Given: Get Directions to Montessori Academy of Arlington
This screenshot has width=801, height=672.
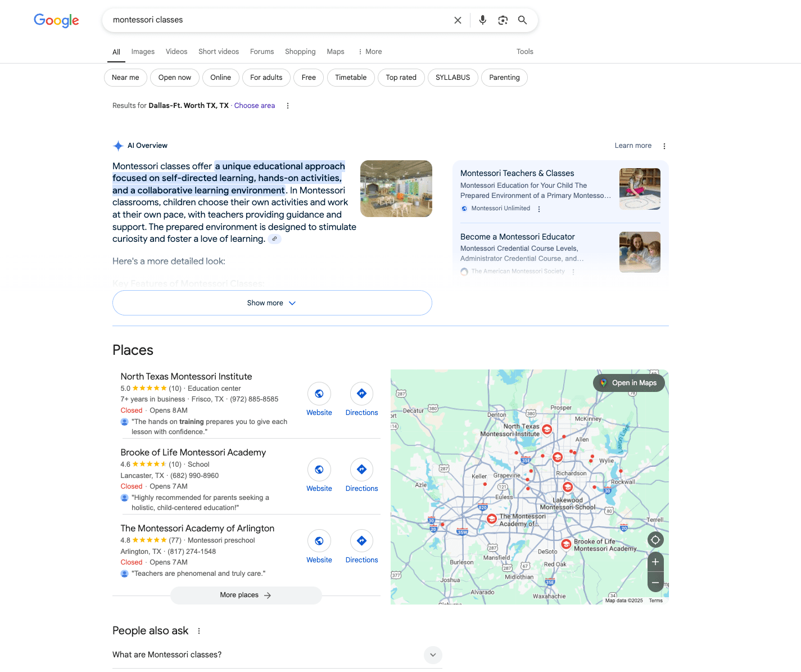Looking at the screenshot, I should 362,547.
